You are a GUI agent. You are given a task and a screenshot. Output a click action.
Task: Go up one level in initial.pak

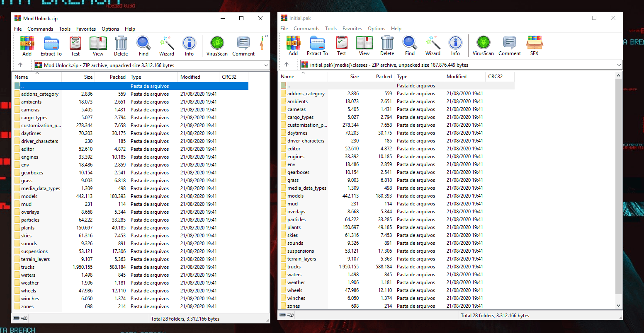287,65
